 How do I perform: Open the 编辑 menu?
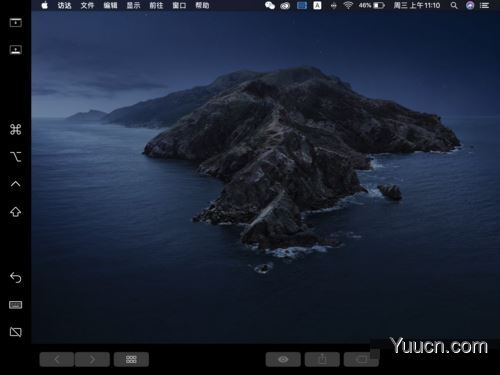point(110,5)
